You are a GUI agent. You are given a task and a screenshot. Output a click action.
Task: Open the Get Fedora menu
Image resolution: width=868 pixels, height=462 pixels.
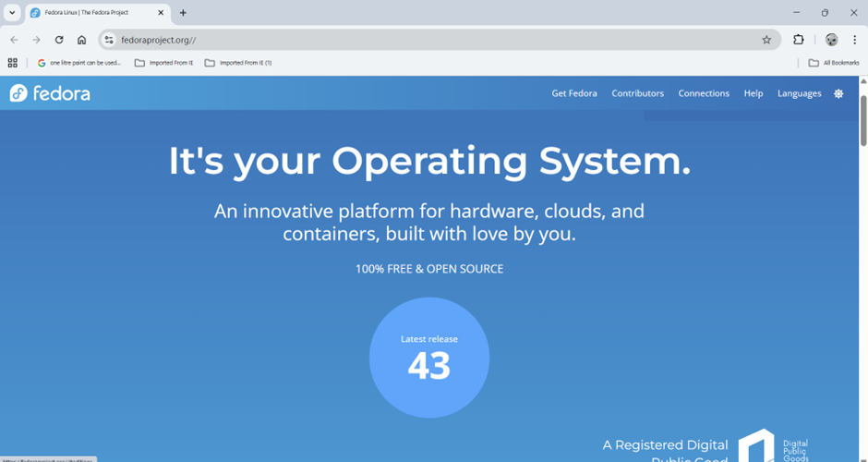pyautogui.click(x=574, y=93)
